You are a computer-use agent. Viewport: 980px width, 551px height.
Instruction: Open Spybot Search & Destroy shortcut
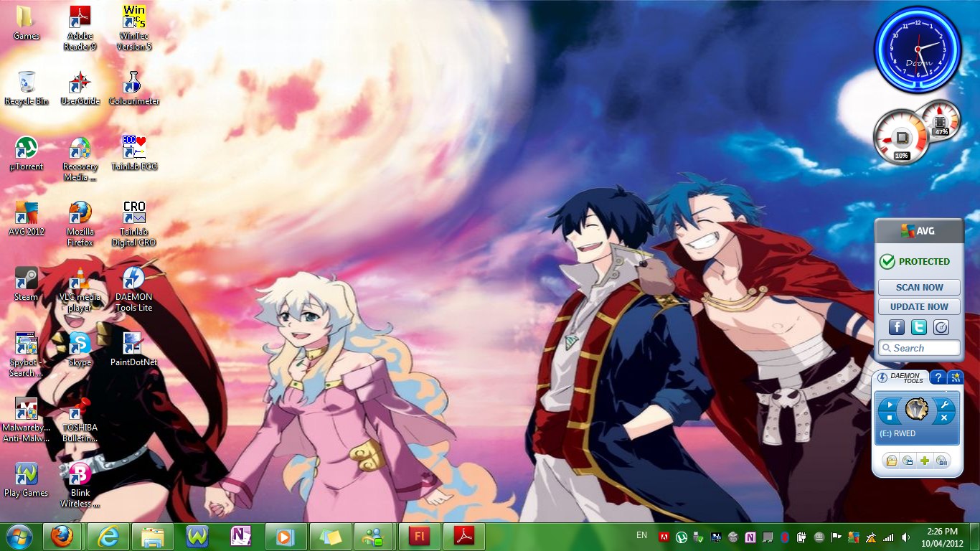27,354
